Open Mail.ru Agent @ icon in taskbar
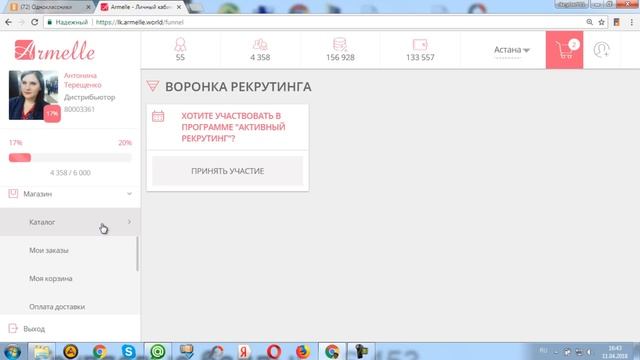 (x=158, y=351)
